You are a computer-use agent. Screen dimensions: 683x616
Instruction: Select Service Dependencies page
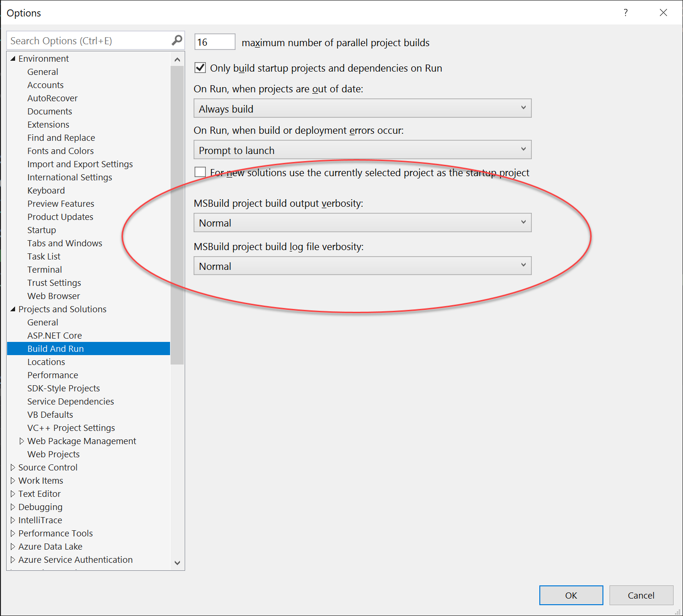pos(71,401)
